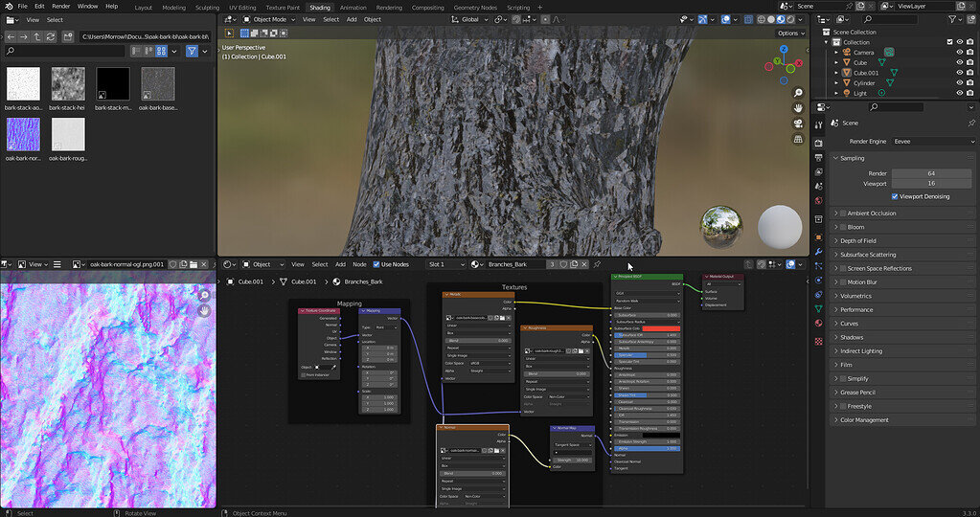Expand the Ambient Occlusion panel
980x517 pixels.
coord(871,214)
